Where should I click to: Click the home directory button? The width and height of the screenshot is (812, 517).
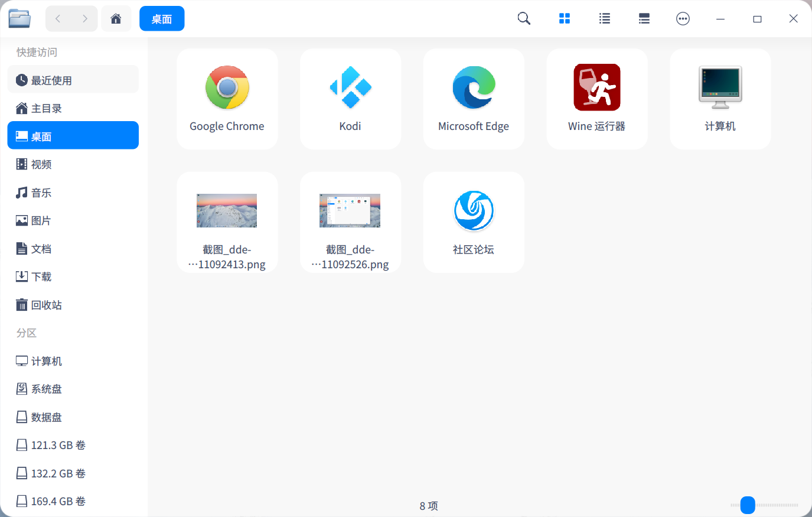[x=116, y=19]
